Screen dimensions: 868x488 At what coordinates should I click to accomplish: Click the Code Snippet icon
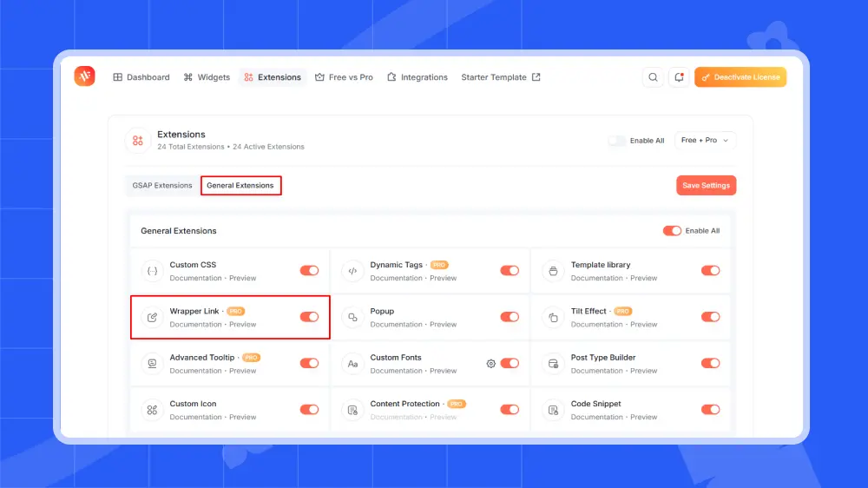(x=553, y=410)
